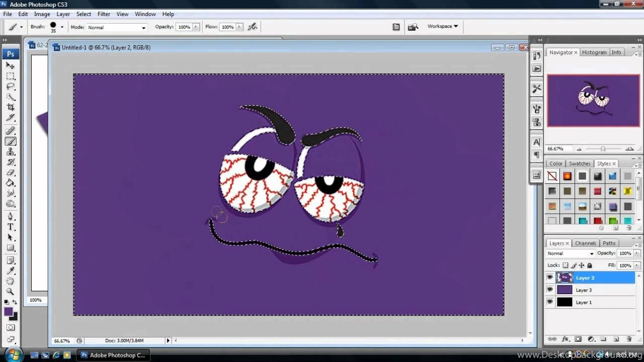The image size is (644, 362).
Task: Select the Clone Stamp tool
Action: (x=11, y=152)
